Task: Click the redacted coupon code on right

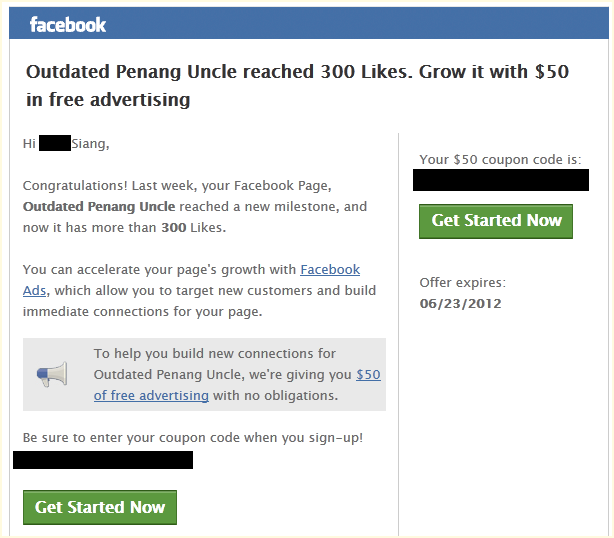Action: tap(501, 180)
